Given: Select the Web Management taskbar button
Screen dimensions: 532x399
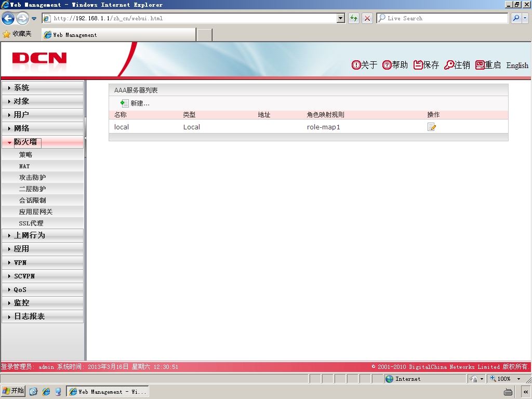Looking at the screenshot, I should [107, 392].
